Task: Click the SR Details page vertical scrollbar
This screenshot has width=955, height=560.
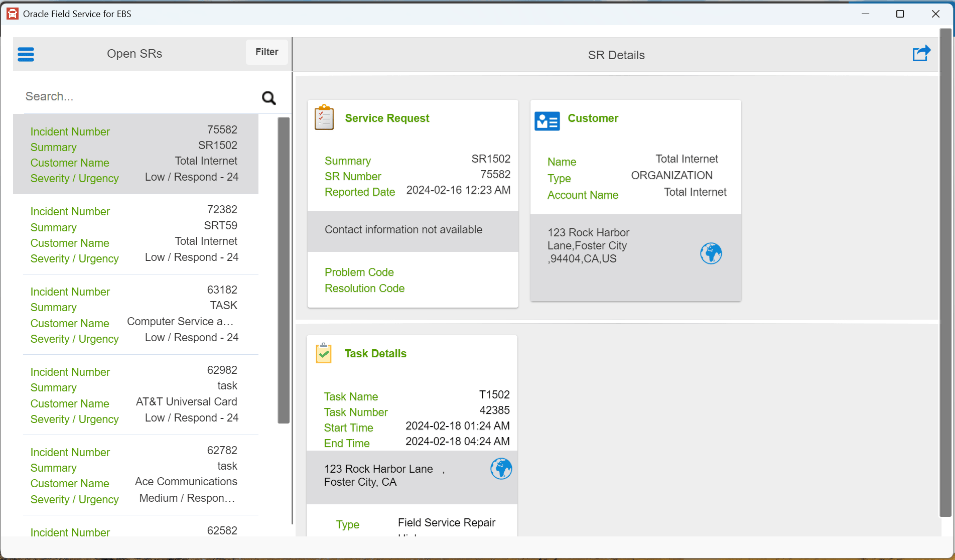Action: click(945, 271)
